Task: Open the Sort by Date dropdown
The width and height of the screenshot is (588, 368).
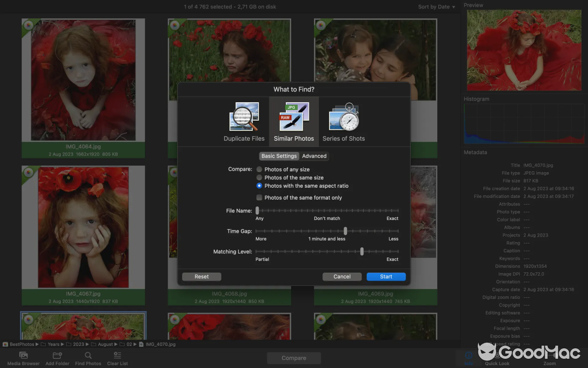Action: pos(435,6)
